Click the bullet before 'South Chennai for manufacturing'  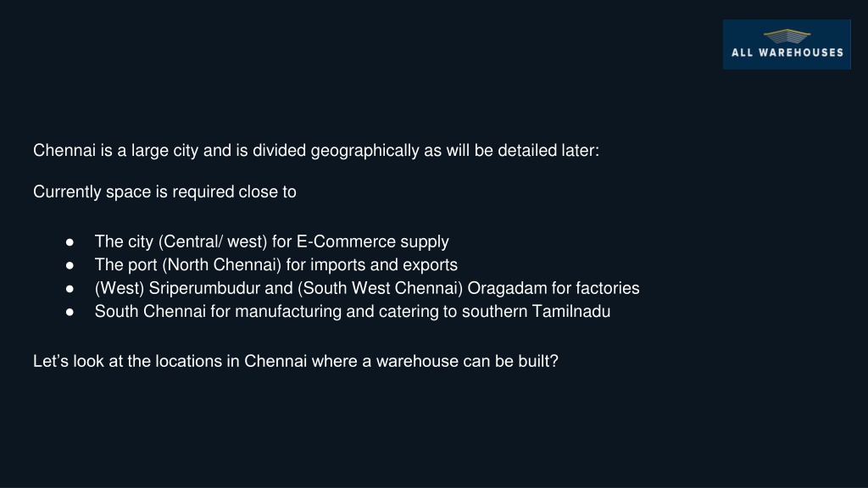click(70, 312)
